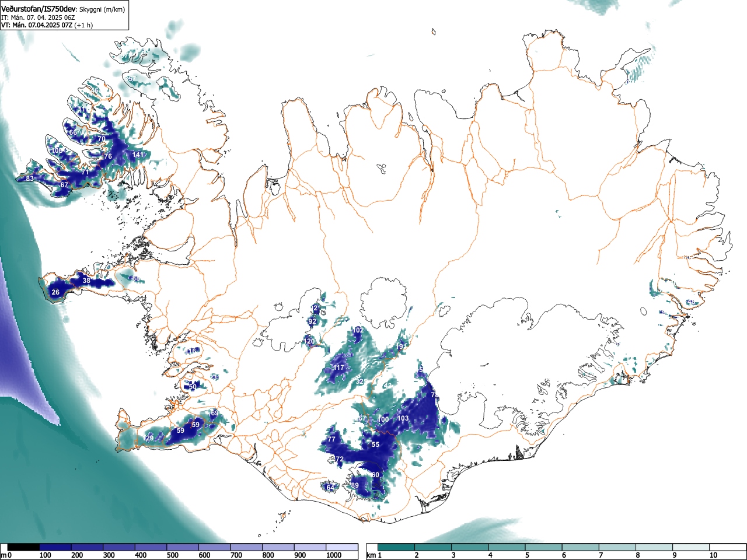747x560 pixels.
Task: Click the 77 visibility value on the map
Action: click(x=331, y=439)
